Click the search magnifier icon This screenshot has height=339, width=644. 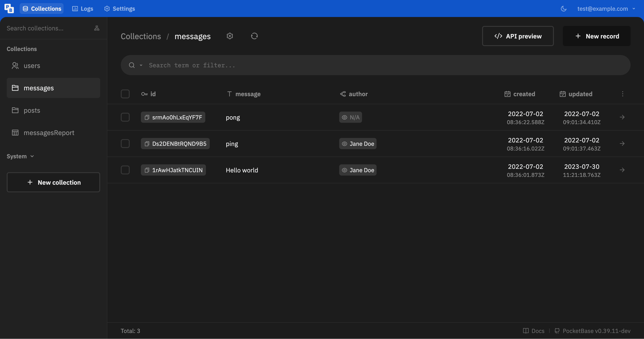click(x=132, y=65)
